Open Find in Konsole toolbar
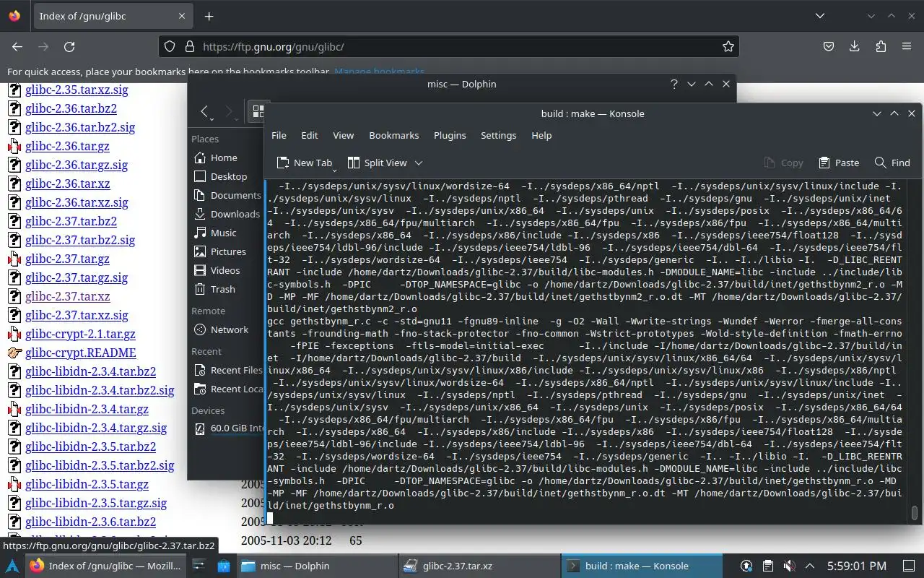This screenshot has width=924, height=578. coord(892,163)
